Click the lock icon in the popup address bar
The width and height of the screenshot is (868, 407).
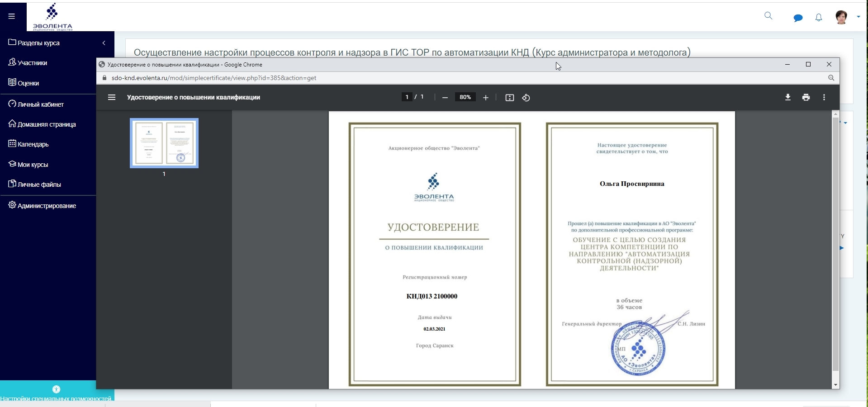(104, 78)
